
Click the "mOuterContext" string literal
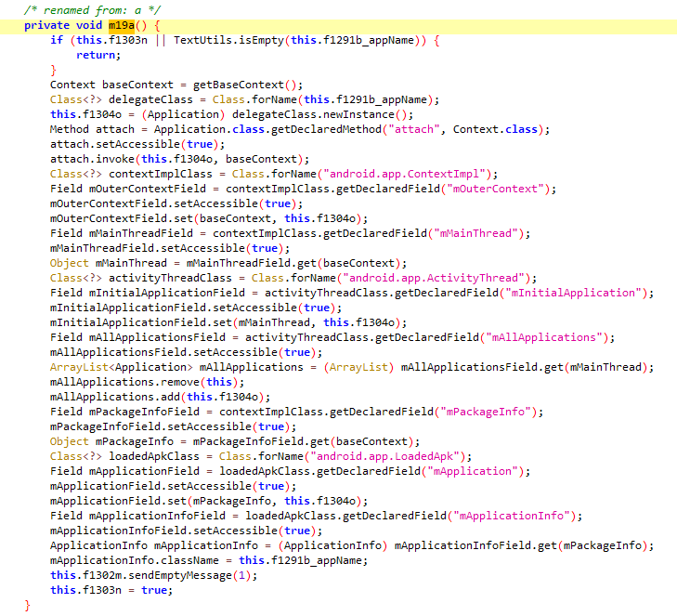click(495, 189)
